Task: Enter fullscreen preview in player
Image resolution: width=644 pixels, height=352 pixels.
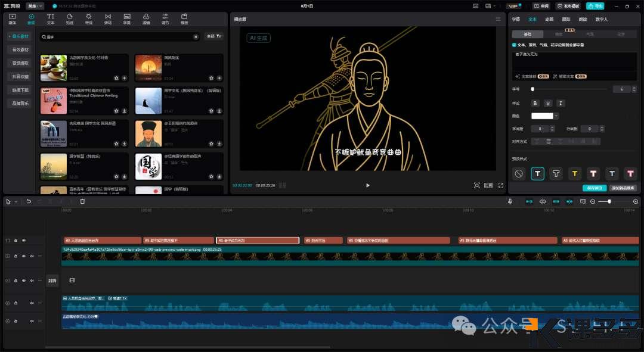Action: pos(500,185)
